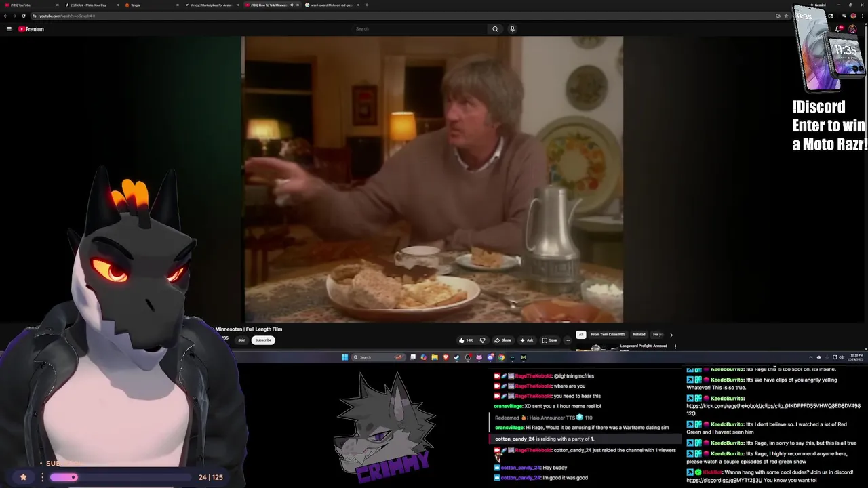The width and height of the screenshot is (868, 488).
Task: Subscribe to the channel
Action: coord(263,340)
